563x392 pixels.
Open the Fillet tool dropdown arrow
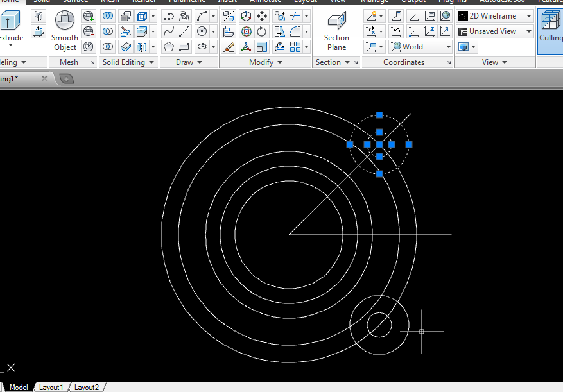(306, 31)
